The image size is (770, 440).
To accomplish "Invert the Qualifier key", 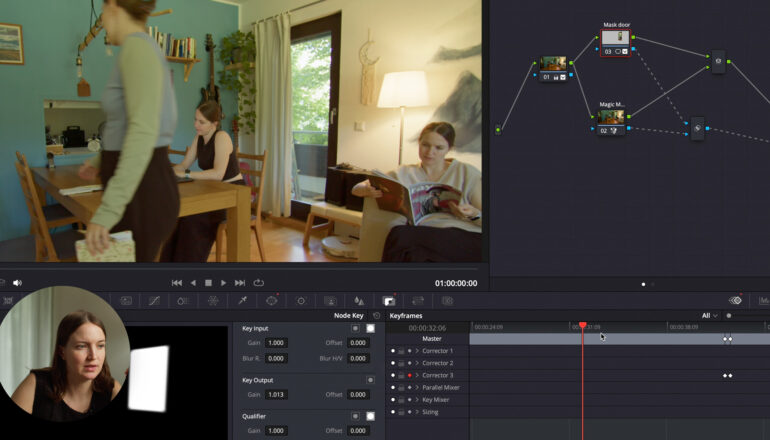I will pos(355,416).
